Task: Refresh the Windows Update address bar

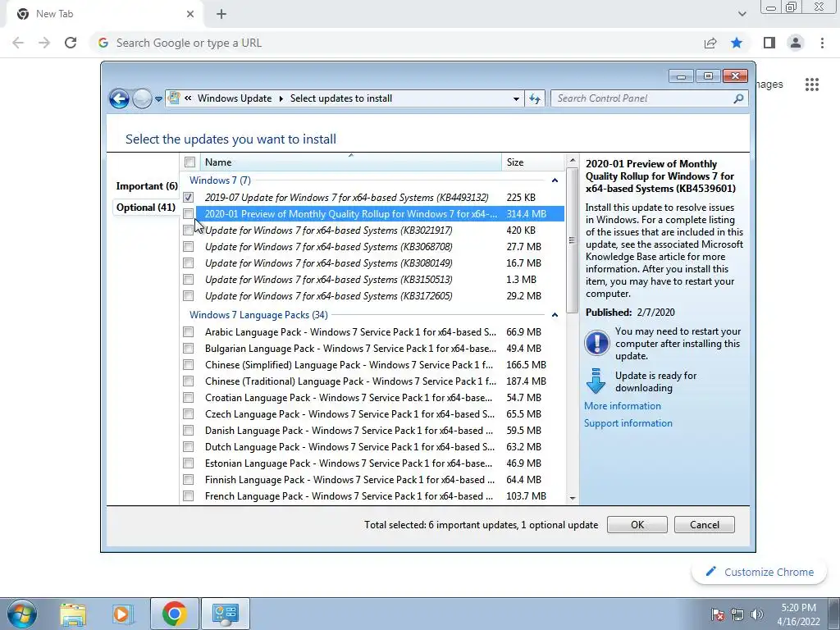Action: tap(535, 98)
